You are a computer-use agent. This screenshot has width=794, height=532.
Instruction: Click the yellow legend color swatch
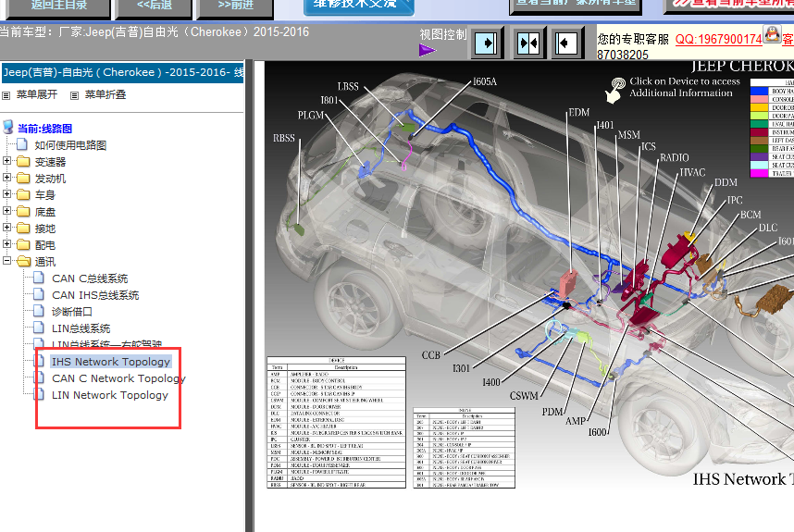[x=759, y=107]
